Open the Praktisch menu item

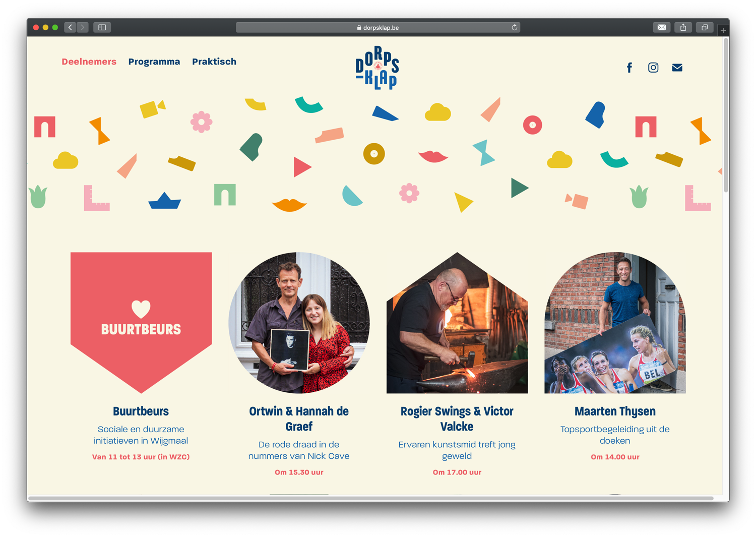pos(214,62)
